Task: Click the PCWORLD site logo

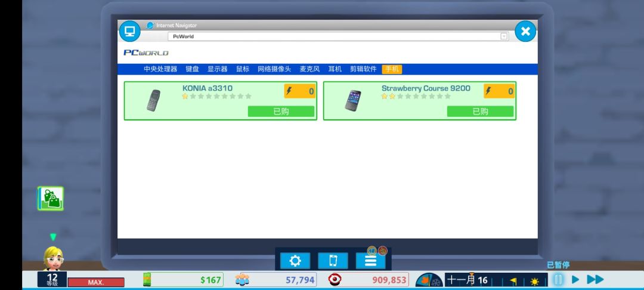Action: [146, 53]
